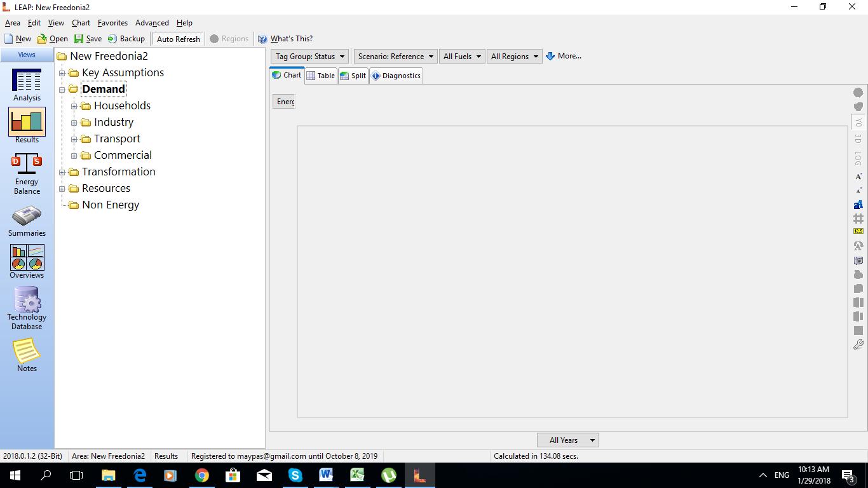
Task: Expand the Resources branch
Action: pos(62,189)
